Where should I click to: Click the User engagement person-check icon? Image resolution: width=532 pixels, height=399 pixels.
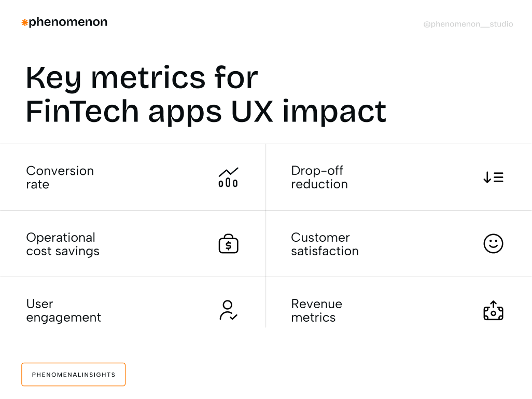(x=228, y=310)
